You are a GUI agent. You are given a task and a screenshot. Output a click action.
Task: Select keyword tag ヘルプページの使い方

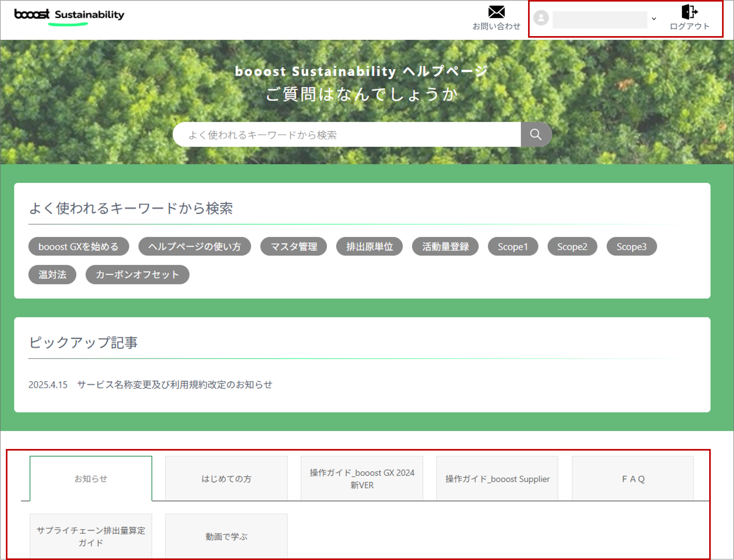pos(195,247)
